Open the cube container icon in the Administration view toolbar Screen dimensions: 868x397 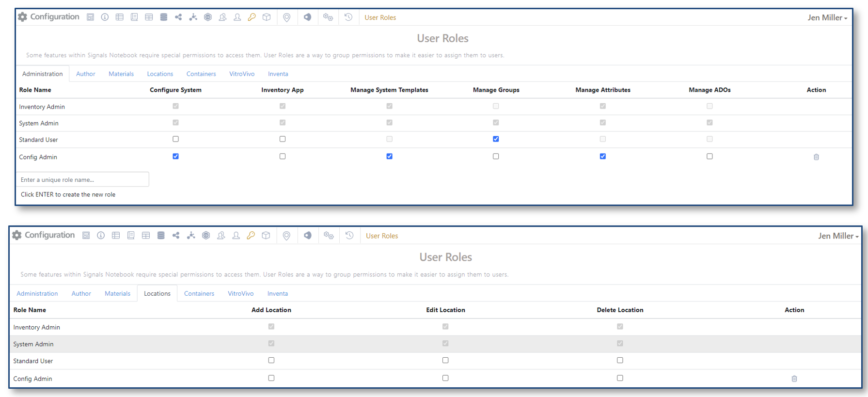point(267,17)
